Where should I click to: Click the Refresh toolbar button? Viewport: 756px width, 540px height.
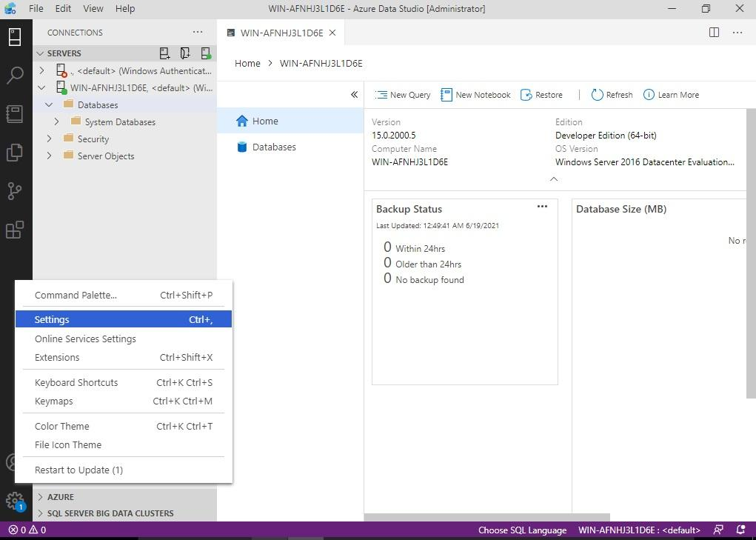click(x=612, y=95)
